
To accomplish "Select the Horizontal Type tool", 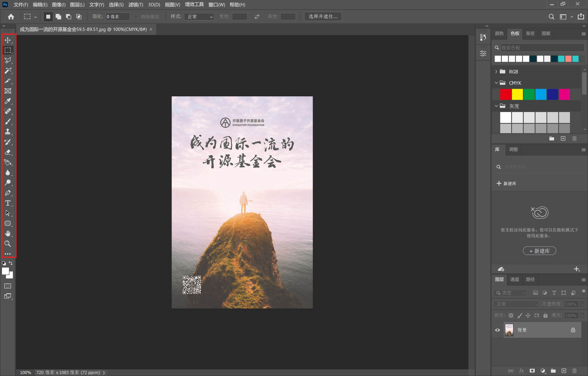I will [8, 203].
